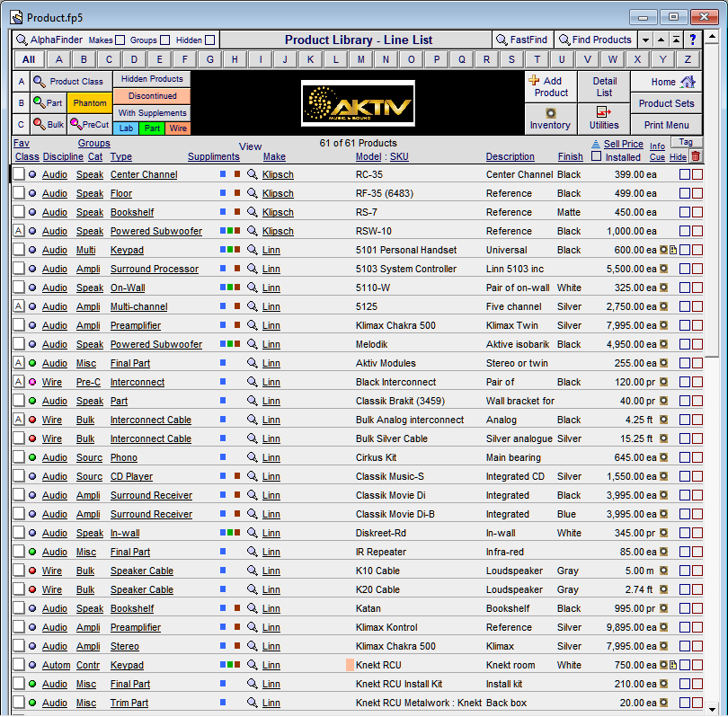Select the L letter tab
Image resolution: width=728 pixels, height=717 pixels.
click(x=335, y=59)
